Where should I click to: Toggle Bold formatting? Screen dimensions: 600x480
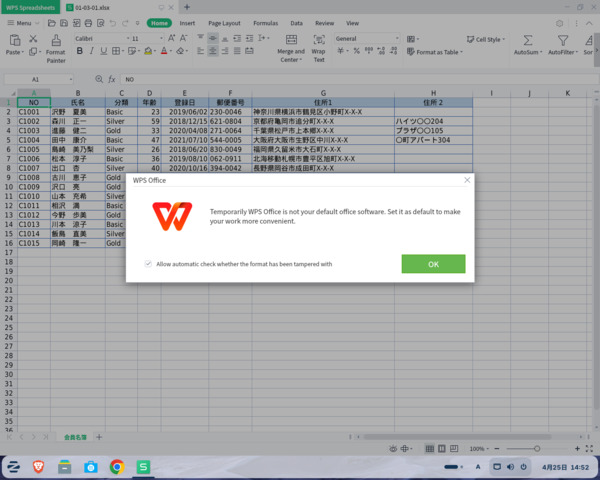click(x=80, y=51)
